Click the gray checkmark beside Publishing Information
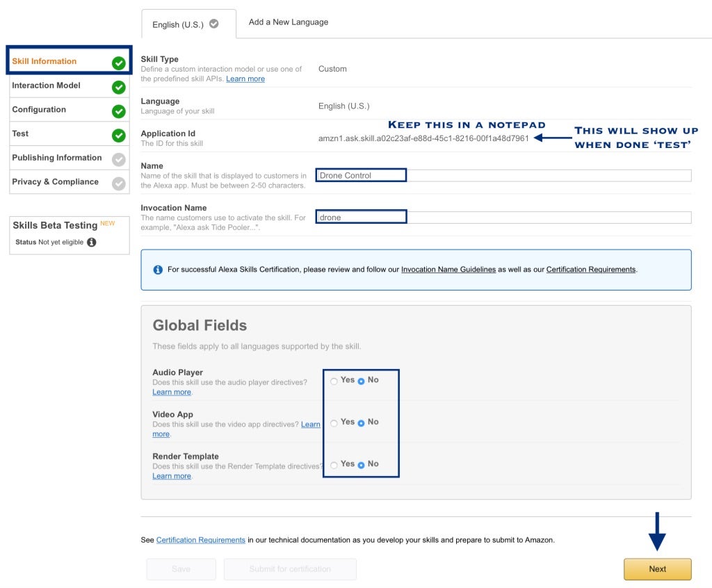712x588 pixels. click(119, 160)
